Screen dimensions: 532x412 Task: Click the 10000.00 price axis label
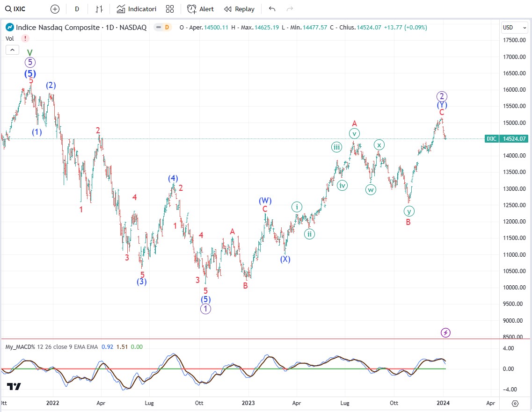(x=514, y=288)
